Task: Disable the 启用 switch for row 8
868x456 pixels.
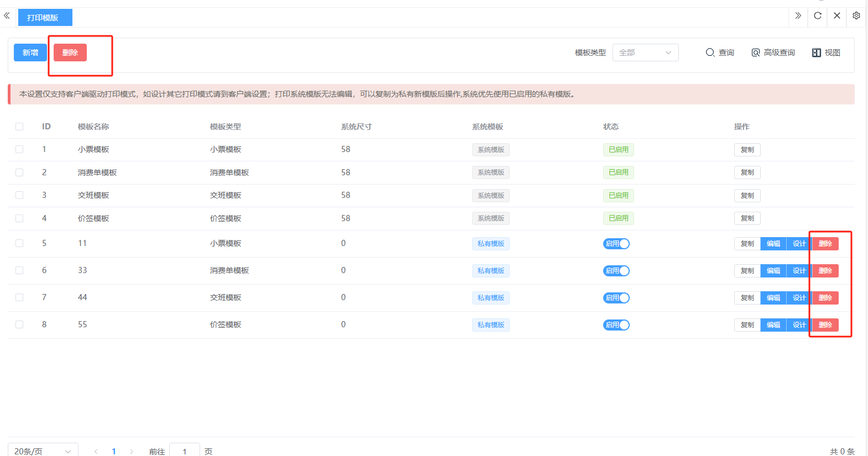Action: click(616, 325)
